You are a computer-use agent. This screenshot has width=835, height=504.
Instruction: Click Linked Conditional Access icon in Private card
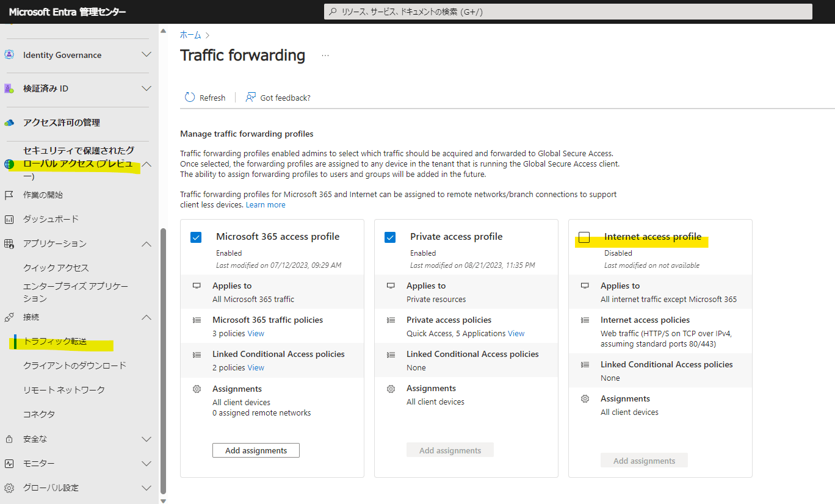pyautogui.click(x=391, y=354)
